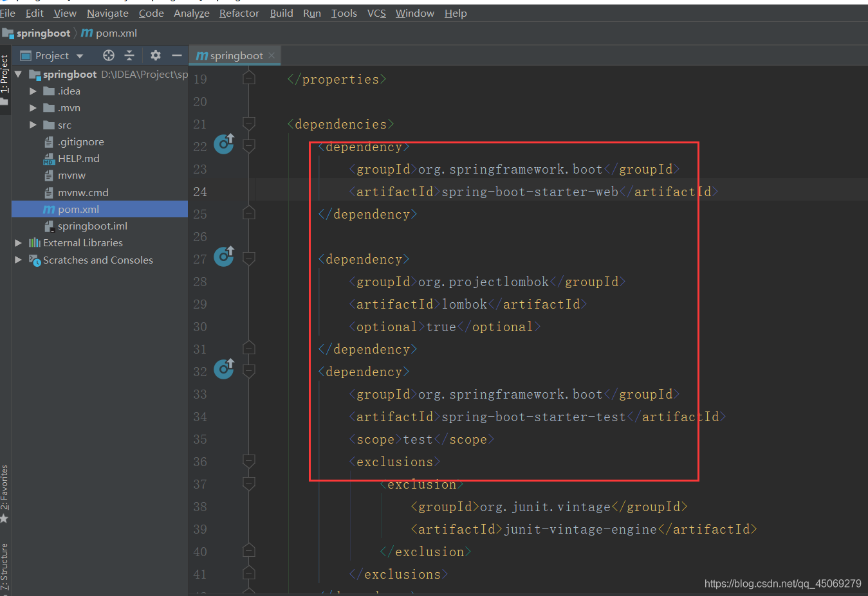
Task: Open the Tools menu
Action: (x=344, y=13)
